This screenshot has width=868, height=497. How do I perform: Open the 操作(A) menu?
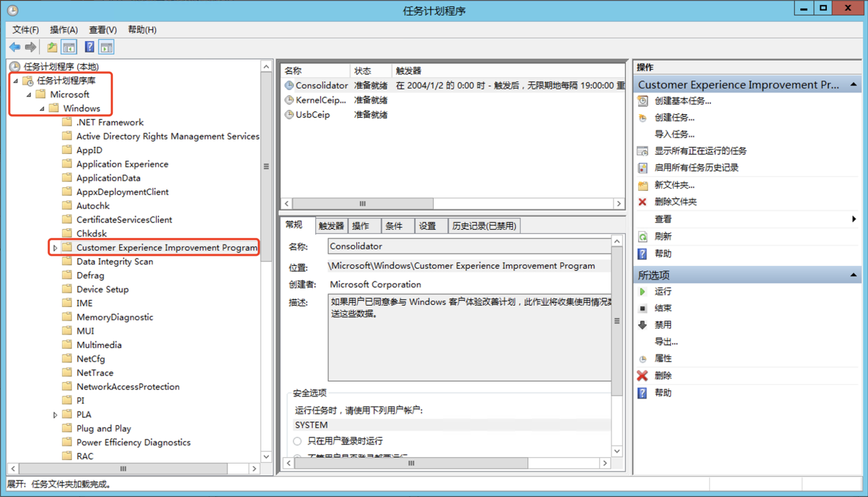pyautogui.click(x=64, y=29)
